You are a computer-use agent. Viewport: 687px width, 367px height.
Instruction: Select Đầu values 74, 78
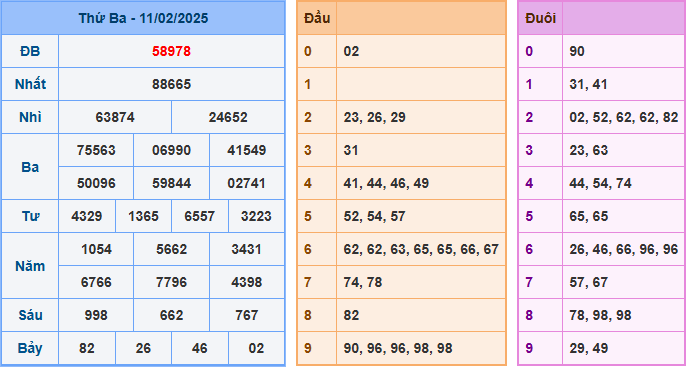click(363, 282)
